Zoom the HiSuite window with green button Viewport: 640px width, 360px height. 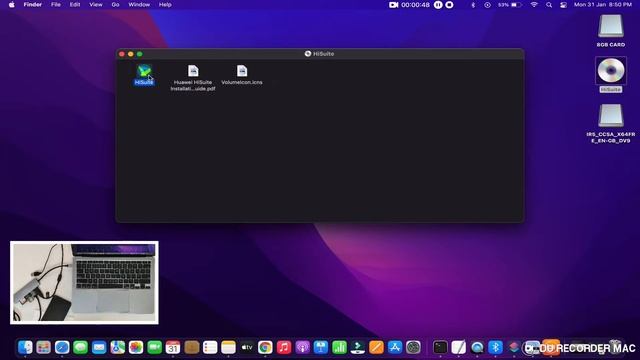pos(140,54)
